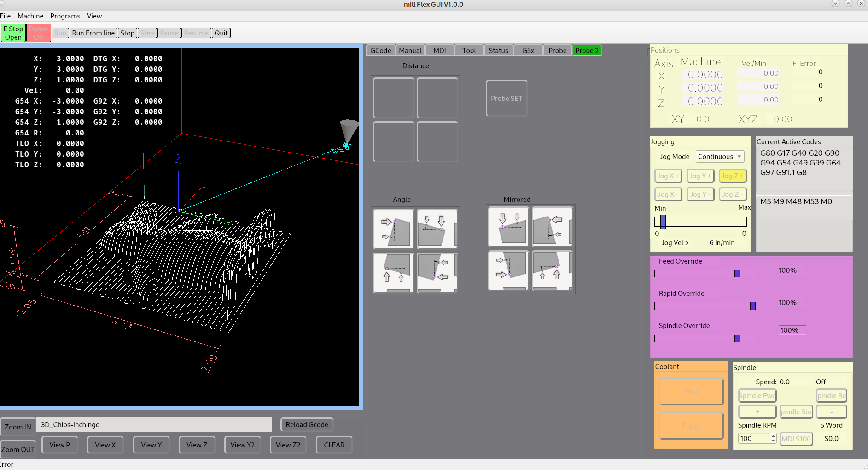
Task: Click lower-right blank button in Distance group
Action: pos(437,141)
